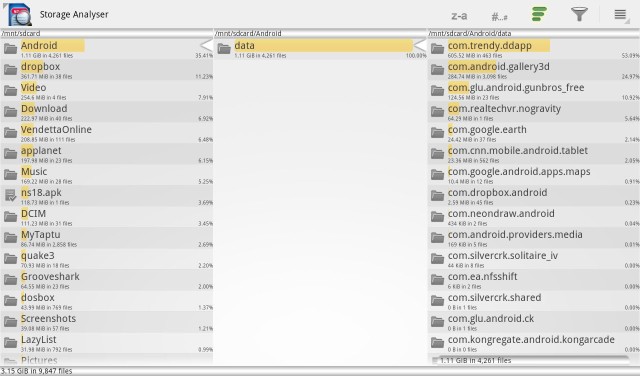The width and height of the screenshot is (640, 376).
Task: Select the com.ea.nfsshift folder icon
Action: [437, 280]
